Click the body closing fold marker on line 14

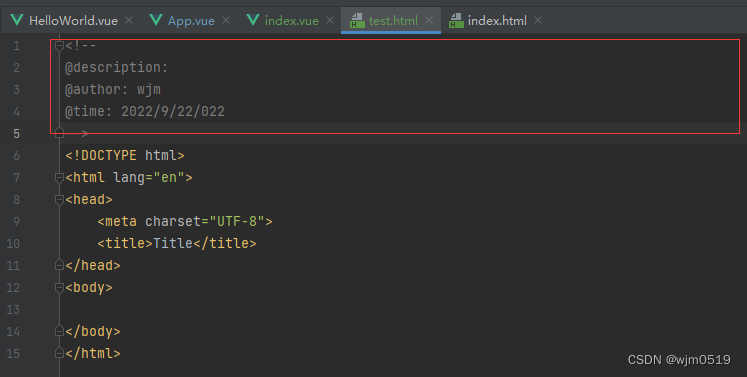[x=59, y=331]
